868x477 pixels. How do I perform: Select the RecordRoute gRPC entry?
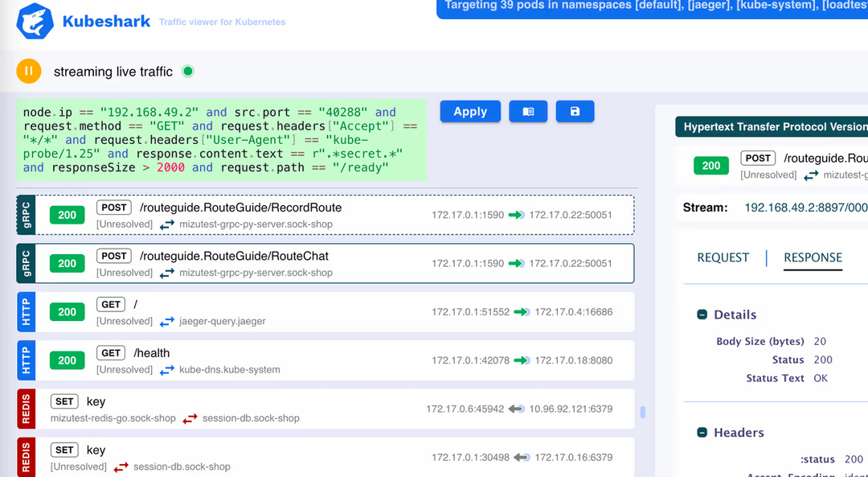click(325, 215)
